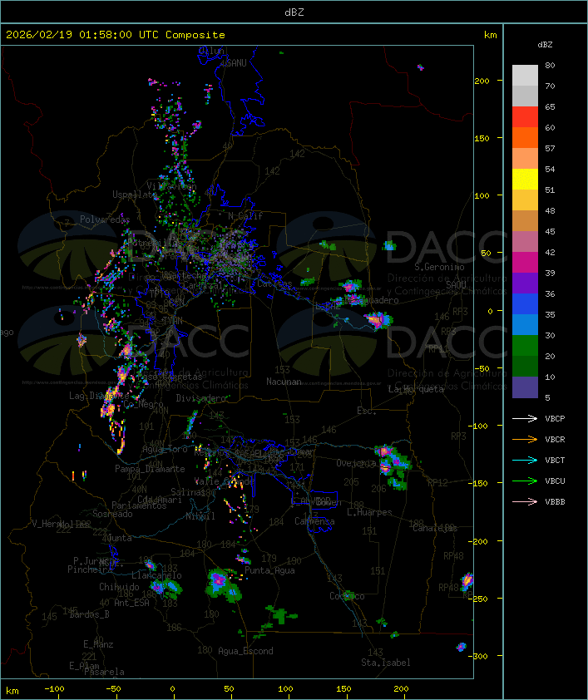
Task: Pick the tan 45-48 dBZ swatch
Action: [x=525, y=220]
